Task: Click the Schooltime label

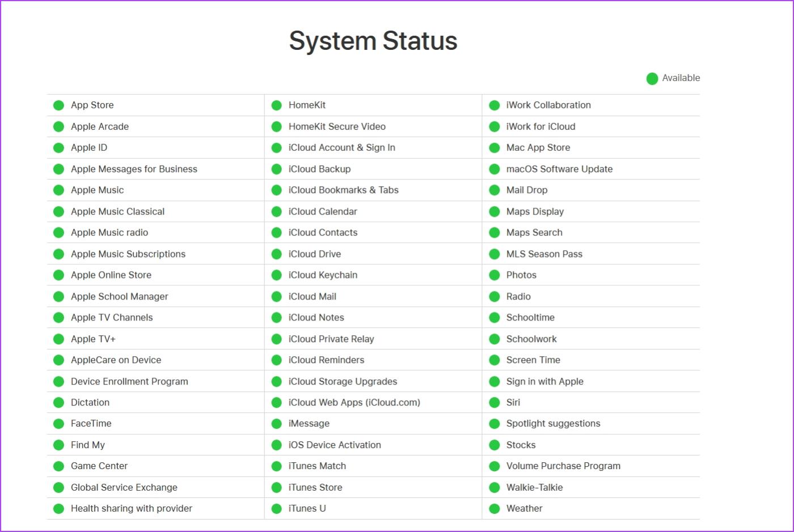Action: 530,318
